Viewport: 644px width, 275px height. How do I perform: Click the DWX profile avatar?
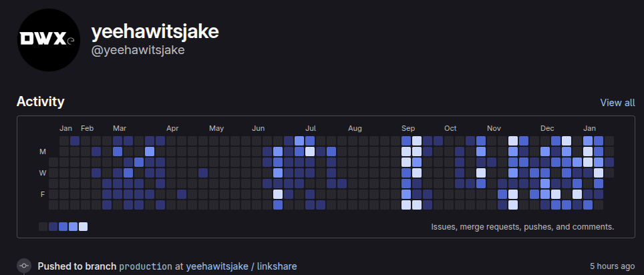click(x=48, y=39)
